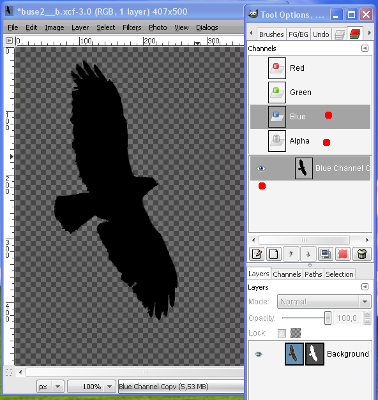This screenshot has height=400, width=378.
Task: Create a new channel with the blank-page icon
Action: 273,254
